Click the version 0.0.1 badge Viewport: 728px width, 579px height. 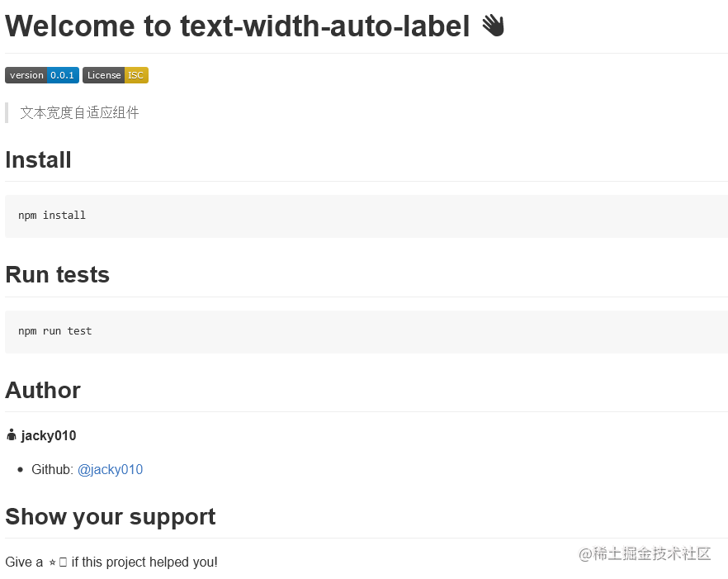tap(42, 75)
